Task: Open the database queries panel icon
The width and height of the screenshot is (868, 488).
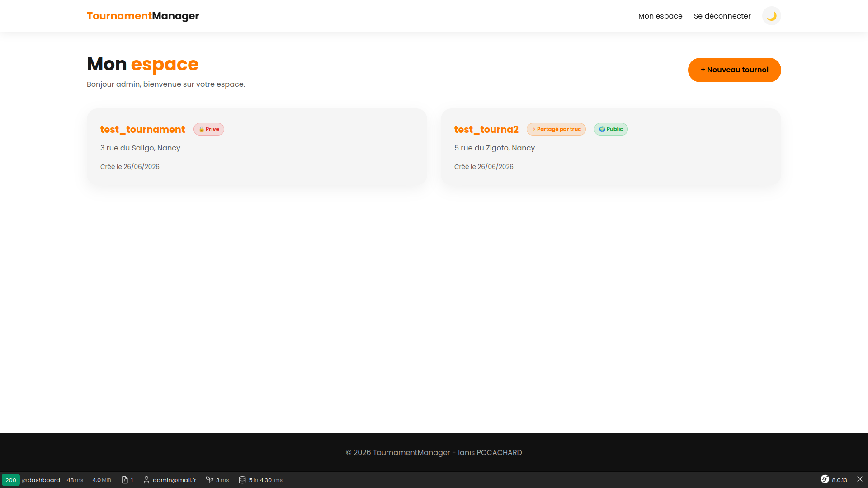Action: [242, 480]
